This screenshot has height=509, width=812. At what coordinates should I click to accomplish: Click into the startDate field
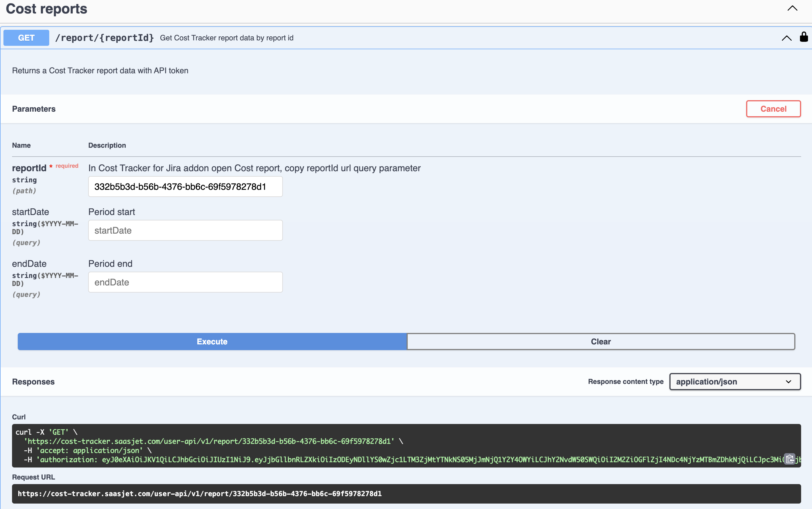pyautogui.click(x=185, y=230)
